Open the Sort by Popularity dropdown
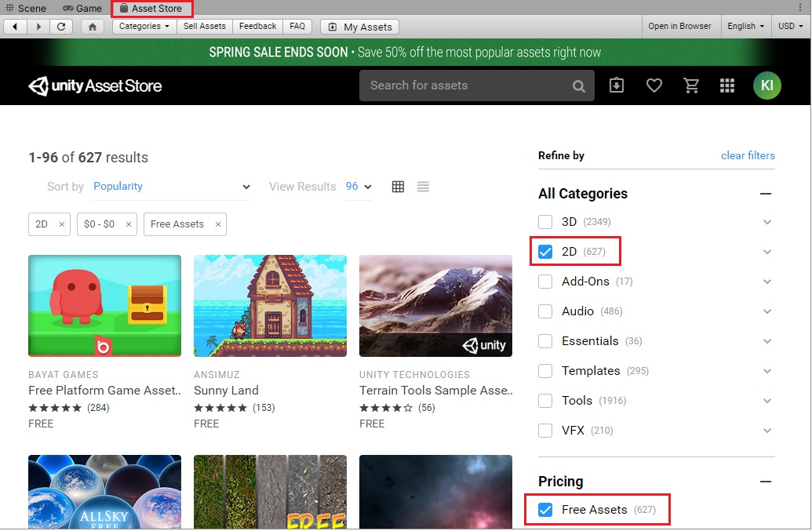The height and width of the screenshot is (531, 812). coord(172,187)
